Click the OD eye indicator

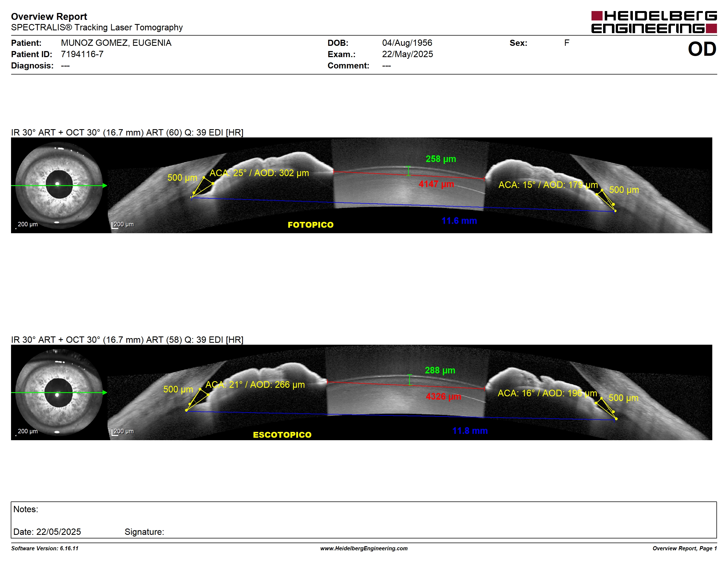702,49
